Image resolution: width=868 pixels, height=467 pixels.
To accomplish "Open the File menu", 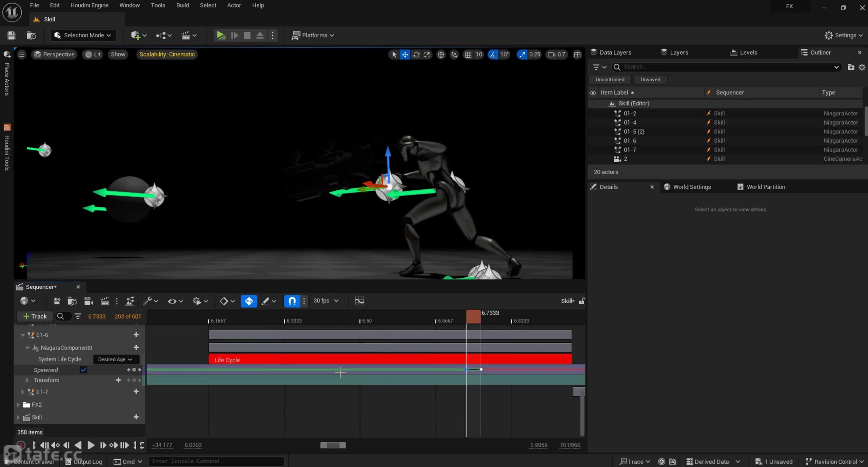I will coord(34,5).
